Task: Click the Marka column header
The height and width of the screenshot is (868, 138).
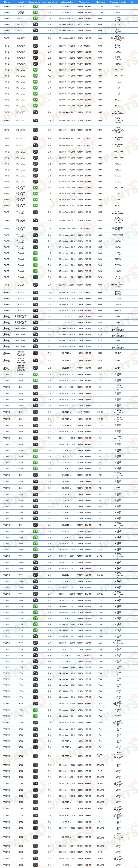Action: (x=7, y=2)
